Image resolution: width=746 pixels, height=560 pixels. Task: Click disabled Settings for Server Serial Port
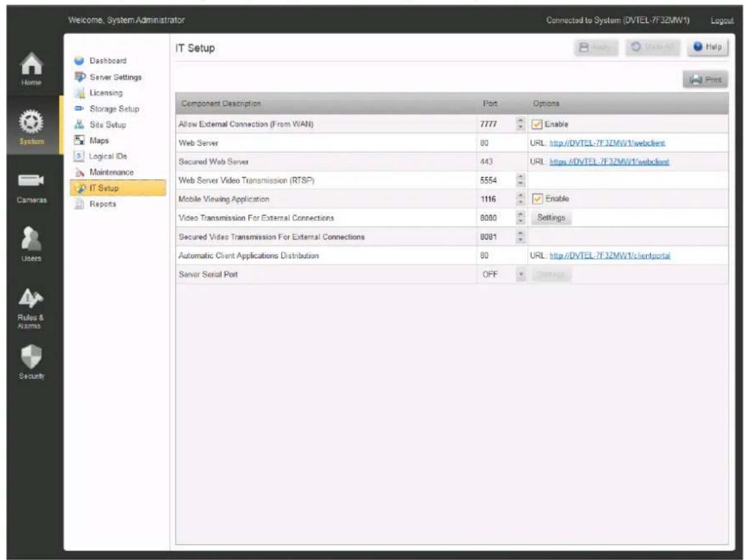coord(551,275)
